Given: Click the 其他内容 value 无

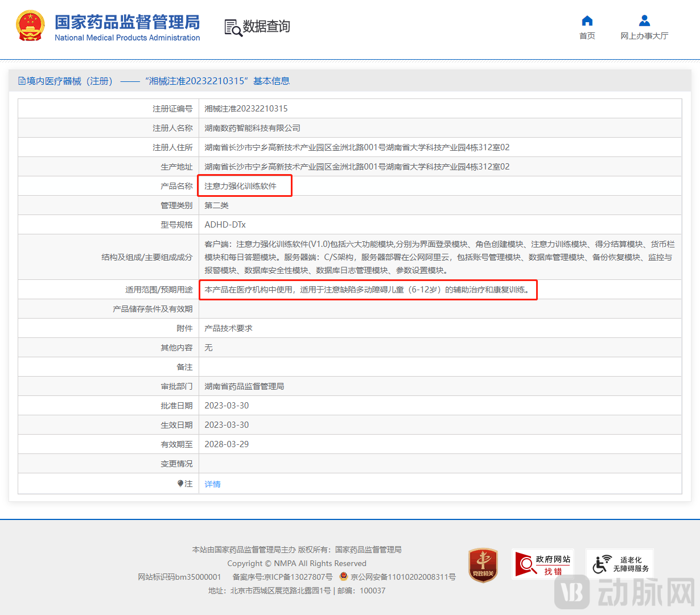Looking at the screenshot, I should click(x=208, y=348).
